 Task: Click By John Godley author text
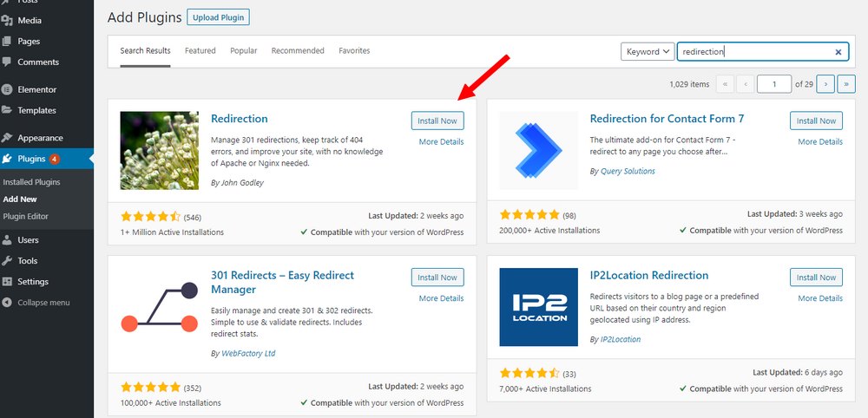(238, 183)
